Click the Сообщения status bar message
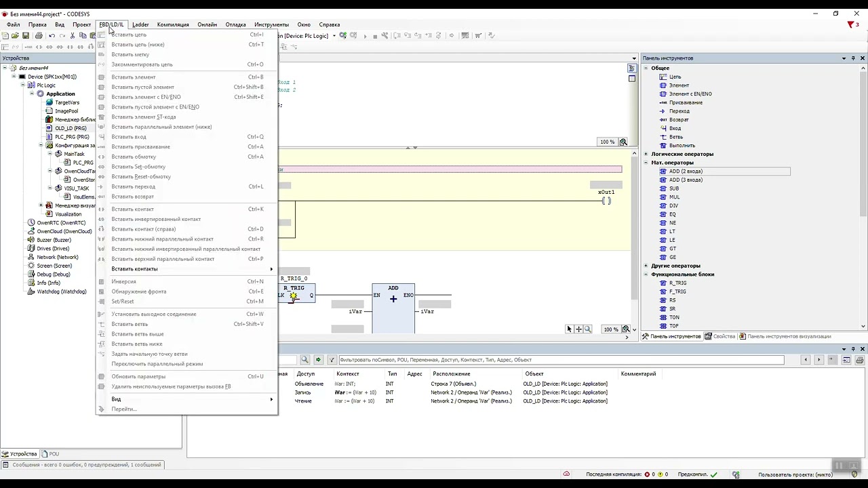The height and width of the screenshot is (488, 868). click(x=87, y=465)
